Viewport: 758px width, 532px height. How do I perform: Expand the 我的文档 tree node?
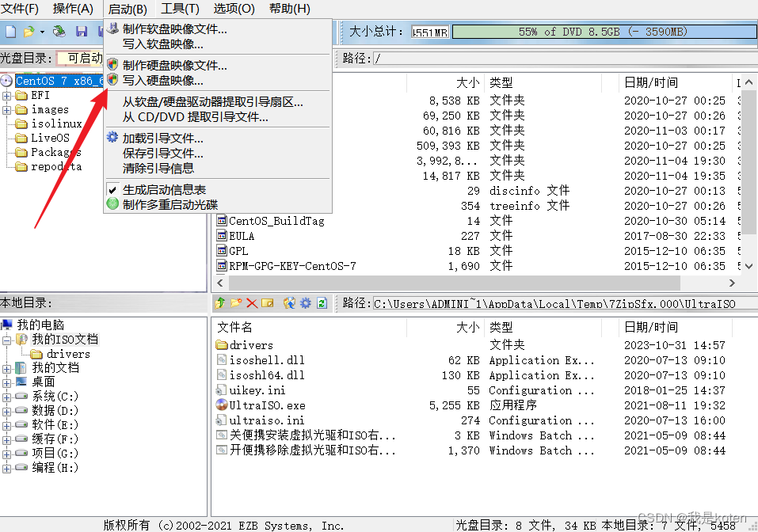(x=7, y=369)
